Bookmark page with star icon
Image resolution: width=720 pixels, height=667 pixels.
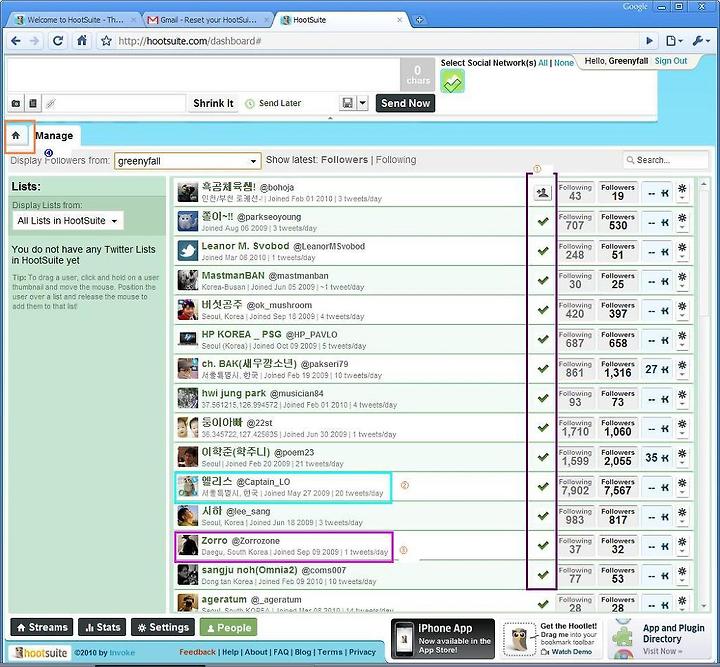tap(106, 41)
